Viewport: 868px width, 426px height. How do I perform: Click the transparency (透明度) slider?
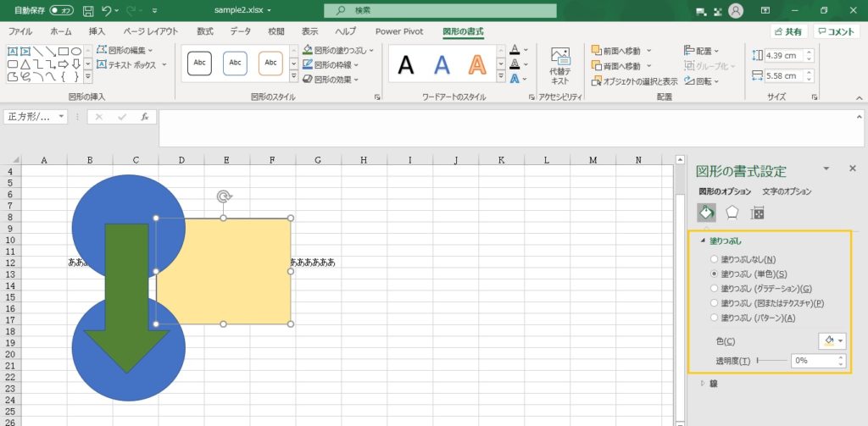click(771, 361)
